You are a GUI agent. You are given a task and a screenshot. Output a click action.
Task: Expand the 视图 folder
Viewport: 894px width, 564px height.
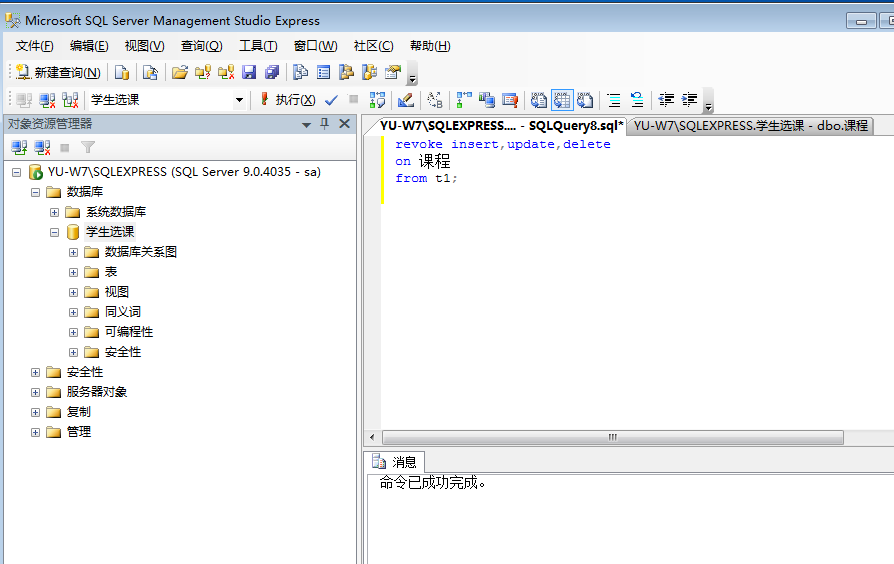click(74, 292)
